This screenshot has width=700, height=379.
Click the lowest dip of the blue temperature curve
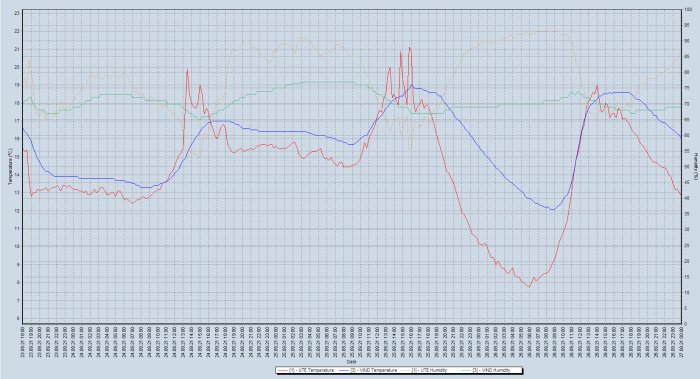(x=553, y=209)
